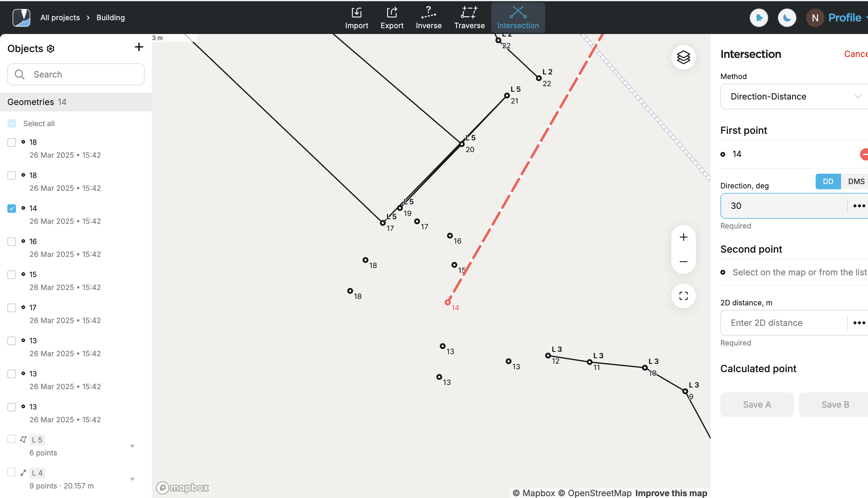Check point 16 checkbox

pos(12,241)
